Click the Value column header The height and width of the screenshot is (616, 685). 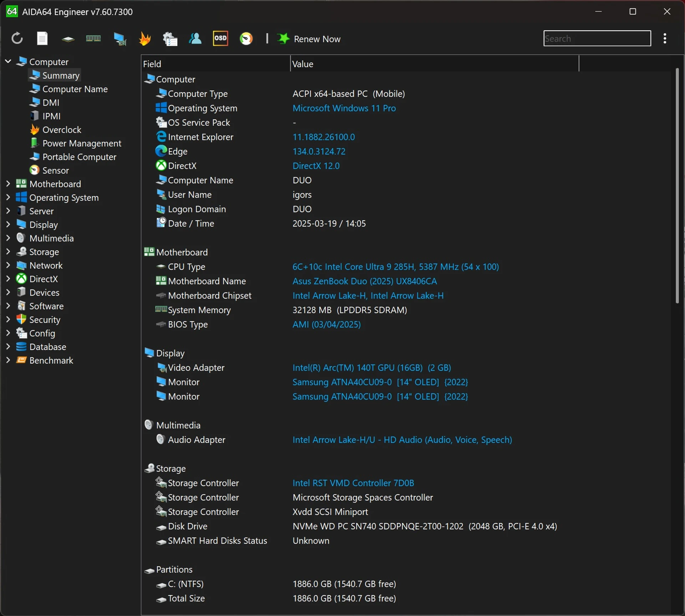(x=435, y=64)
